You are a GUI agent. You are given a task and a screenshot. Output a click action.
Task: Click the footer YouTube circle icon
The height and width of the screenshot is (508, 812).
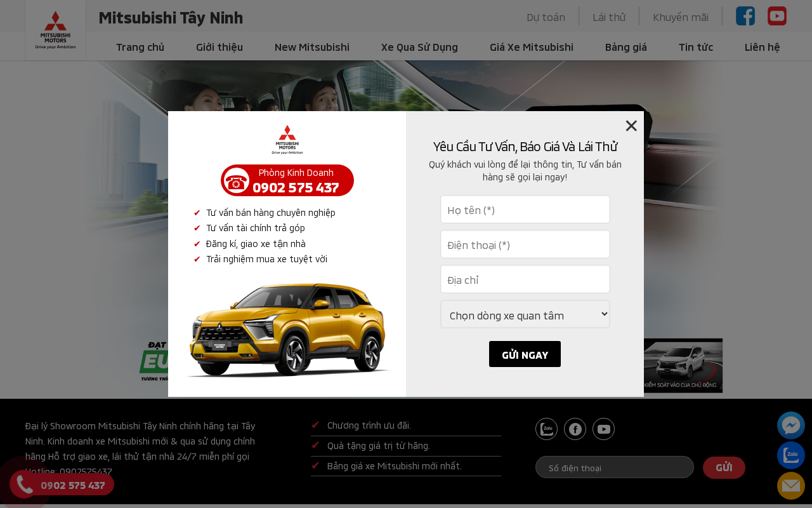click(x=603, y=429)
